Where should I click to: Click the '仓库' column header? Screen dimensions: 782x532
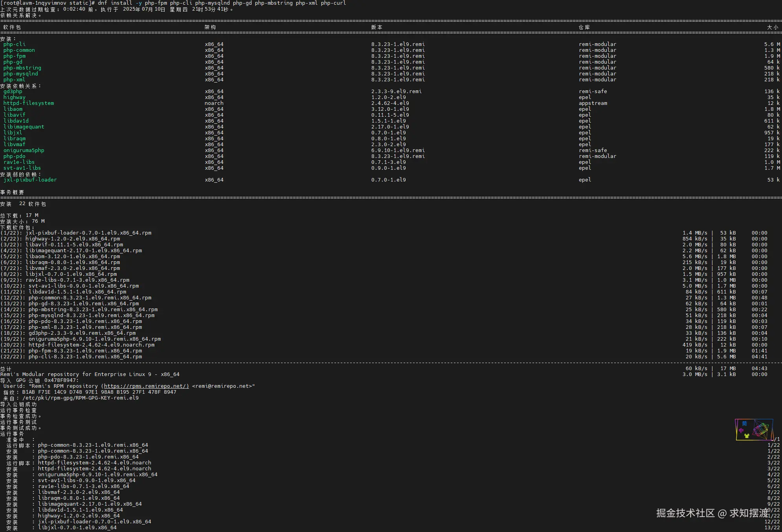(584, 27)
